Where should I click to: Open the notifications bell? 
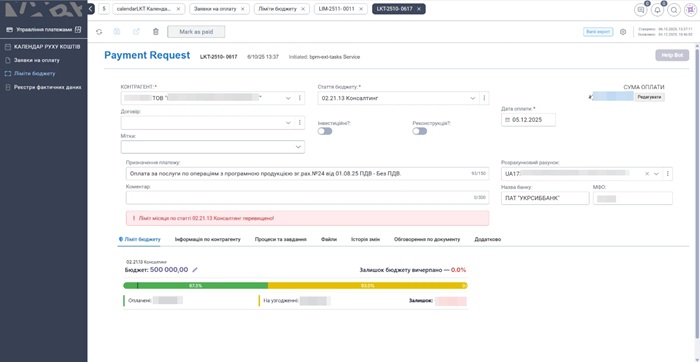tap(657, 9)
